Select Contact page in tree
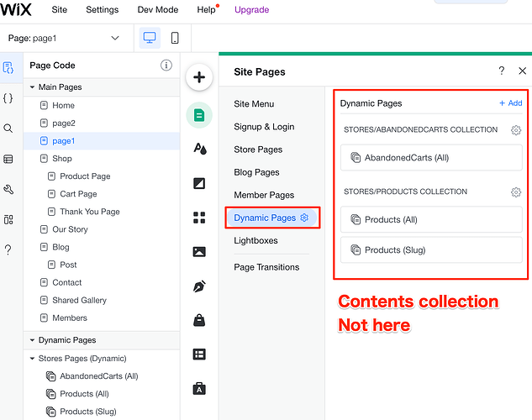Screen dimensions: 532x420 point(102,282)
